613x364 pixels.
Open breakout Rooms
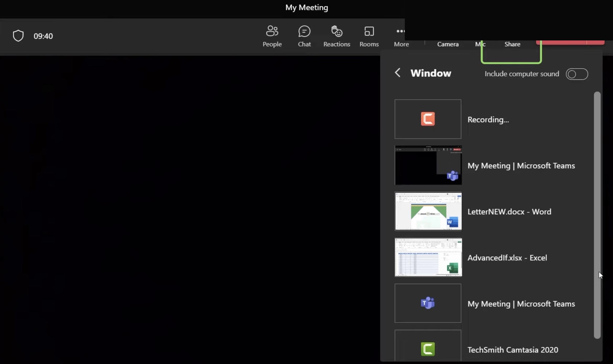click(x=369, y=36)
